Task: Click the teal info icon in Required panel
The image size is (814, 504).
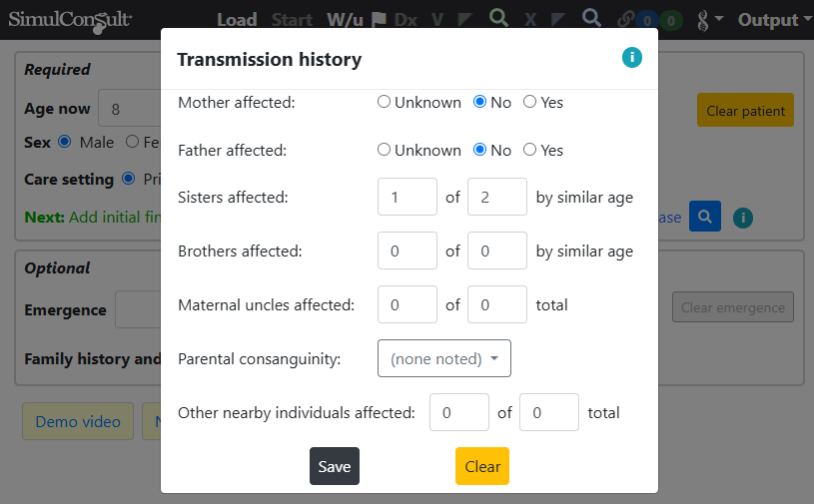Action: 743,218
